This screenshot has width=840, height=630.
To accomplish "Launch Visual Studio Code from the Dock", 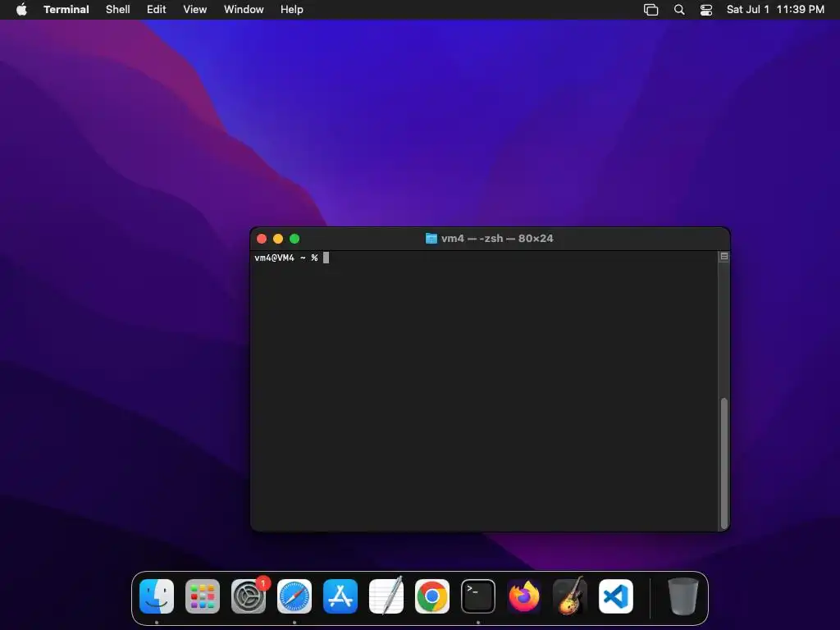I will click(x=616, y=596).
